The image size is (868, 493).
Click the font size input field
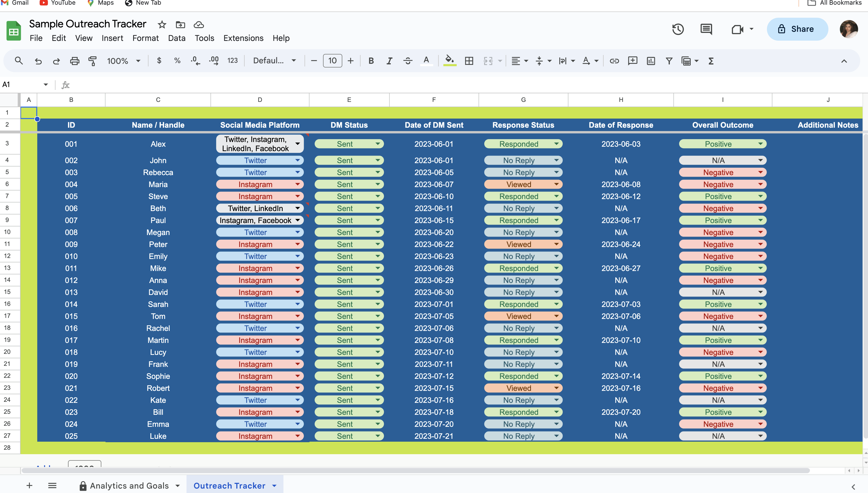[332, 61]
